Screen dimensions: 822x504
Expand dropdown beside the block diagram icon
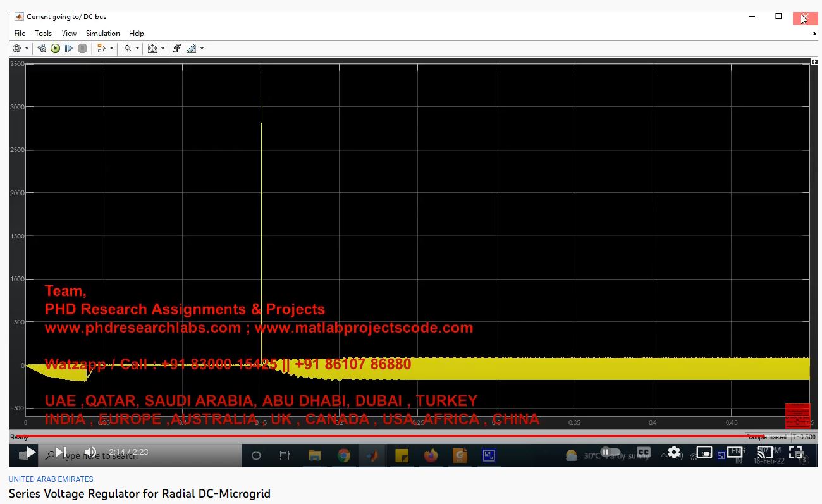pyautogui.click(x=112, y=49)
